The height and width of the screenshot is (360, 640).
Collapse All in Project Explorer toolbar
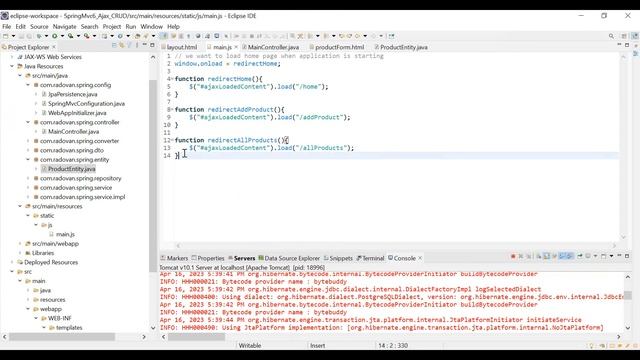click(x=115, y=45)
